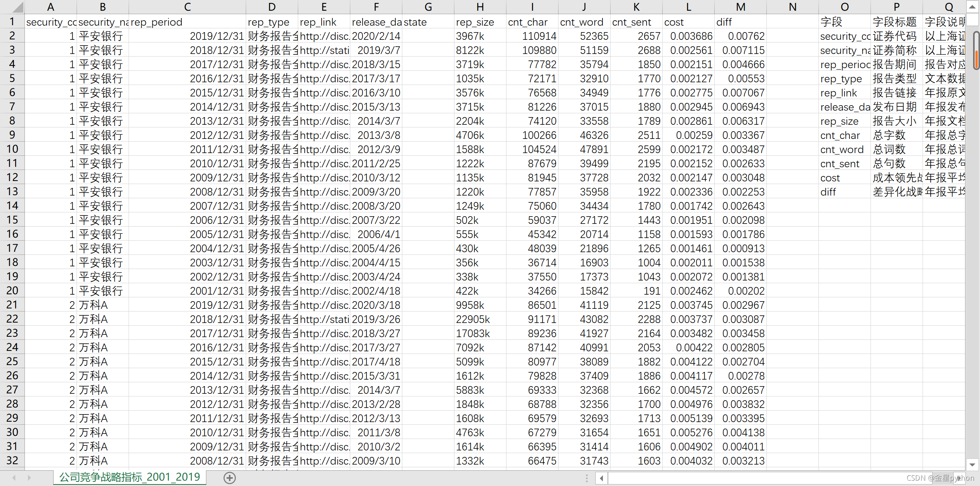This screenshot has width=980, height=486.
Task: Click cell value 191 in cnt_sent column
Action: [636, 291]
